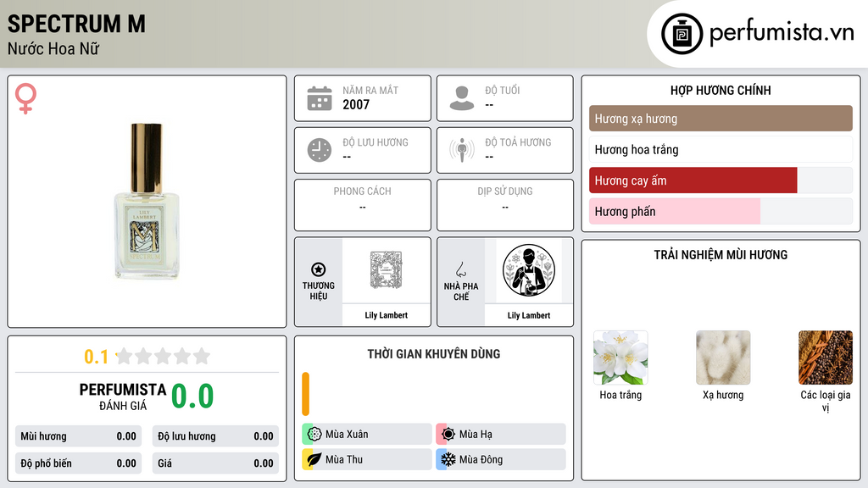The width and height of the screenshot is (868, 488).
Task: Select the Xạ hương note image
Action: click(723, 358)
